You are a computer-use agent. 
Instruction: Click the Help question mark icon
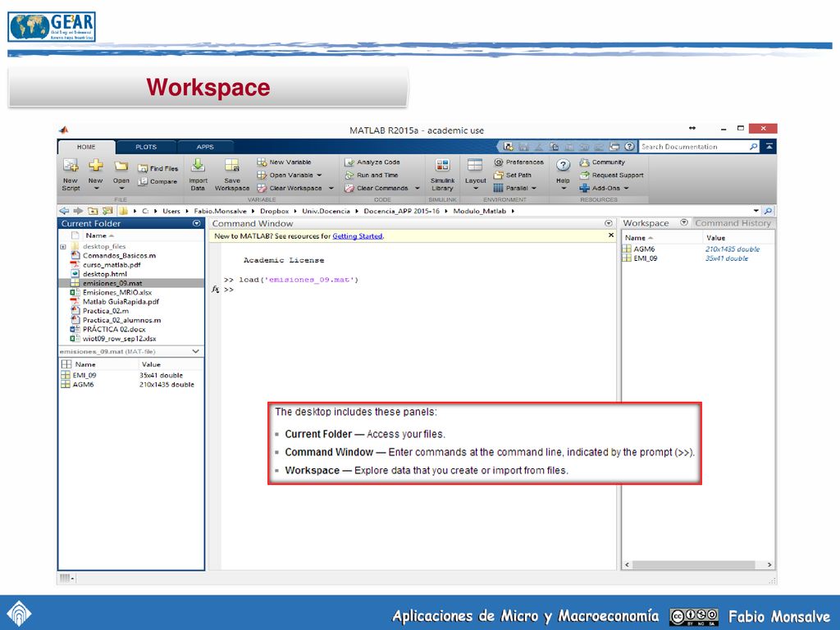[563, 165]
